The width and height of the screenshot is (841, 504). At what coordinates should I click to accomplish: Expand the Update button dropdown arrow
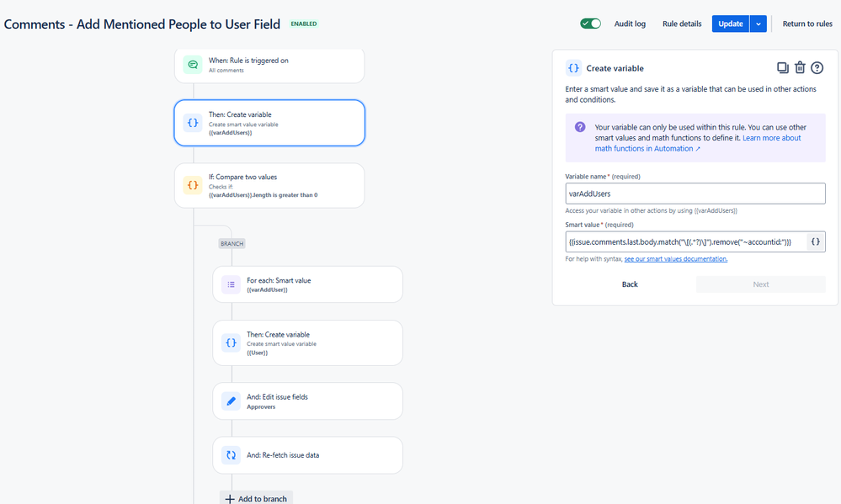pos(758,24)
